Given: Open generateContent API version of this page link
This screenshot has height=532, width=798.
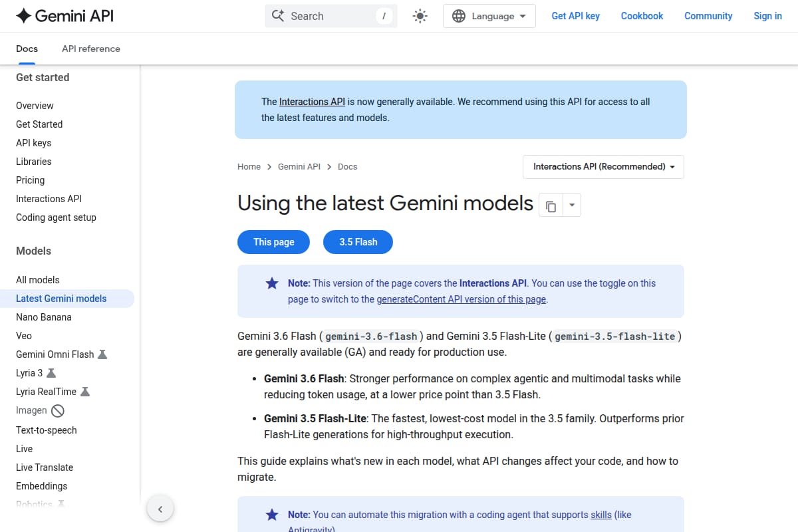Looking at the screenshot, I should point(462,299).
